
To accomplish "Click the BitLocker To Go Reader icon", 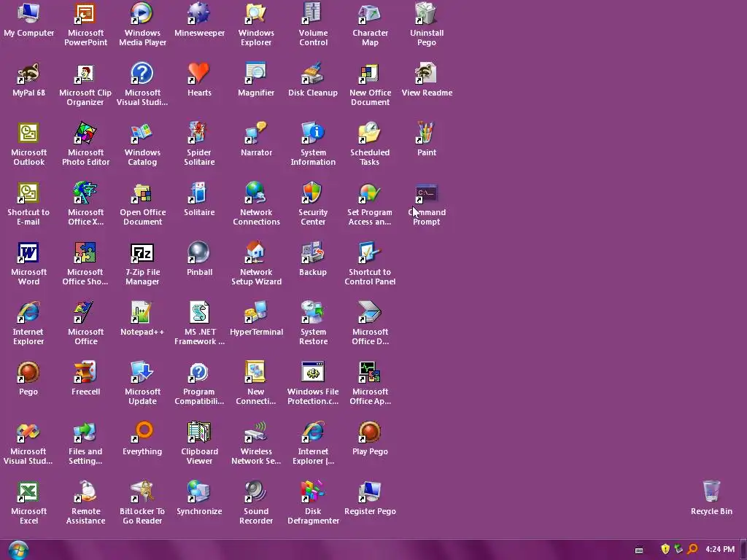I will [142, 492].
